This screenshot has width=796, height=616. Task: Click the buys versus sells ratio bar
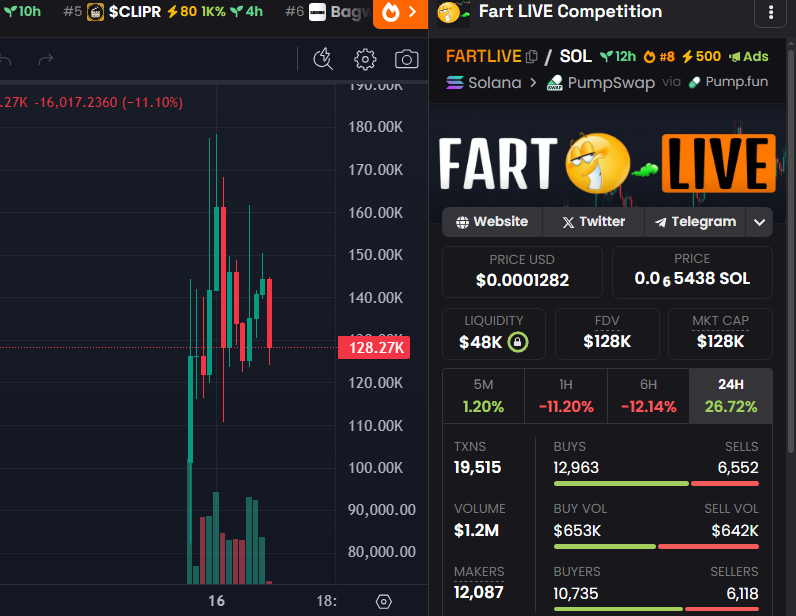point(656,483)
